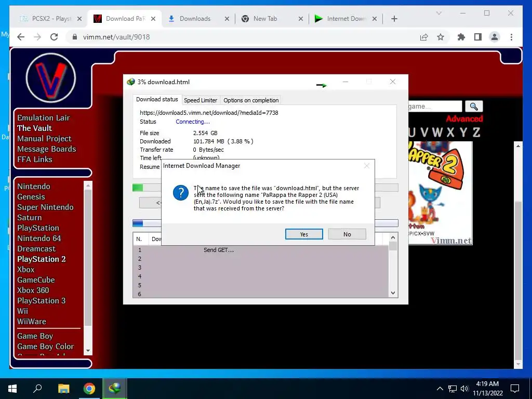Screen dimensions: 532x399
Task: Select Nintendo in the systems list
Action: [x=34, y=187]
